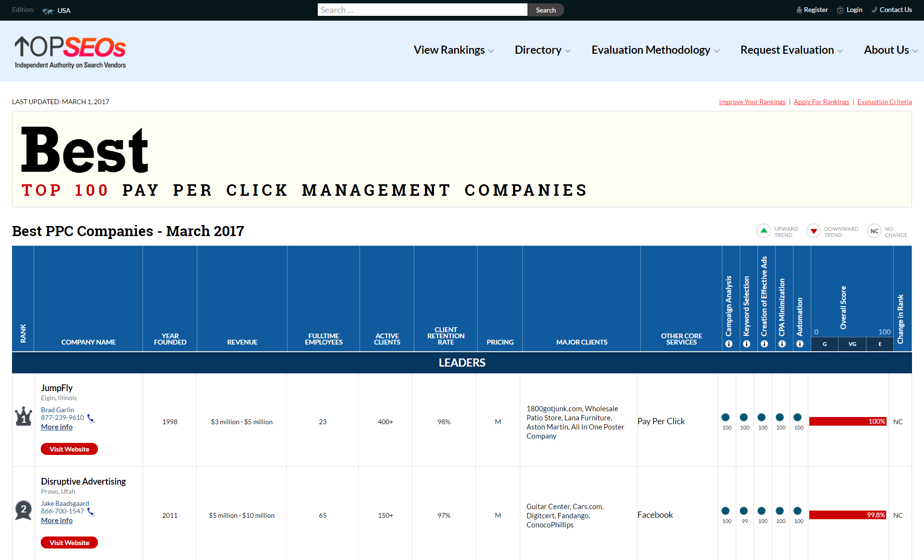Click Creation of Effective Ads info icon

[764, 344]
